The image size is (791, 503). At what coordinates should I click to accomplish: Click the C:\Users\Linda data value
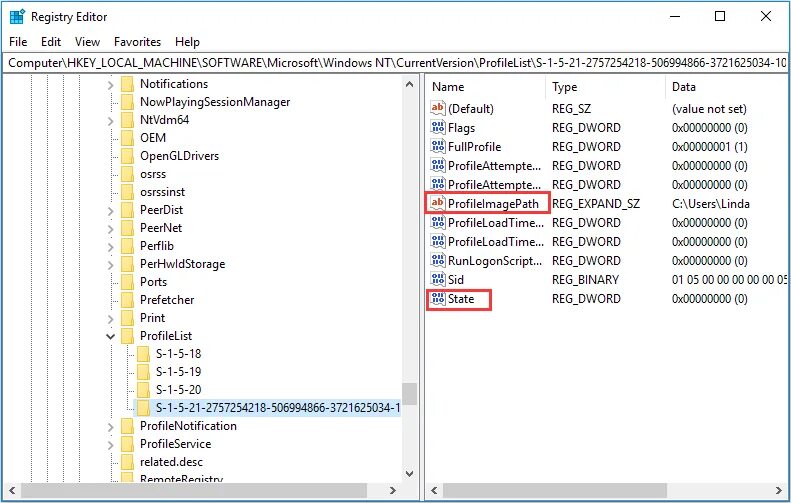pos(710,204)
